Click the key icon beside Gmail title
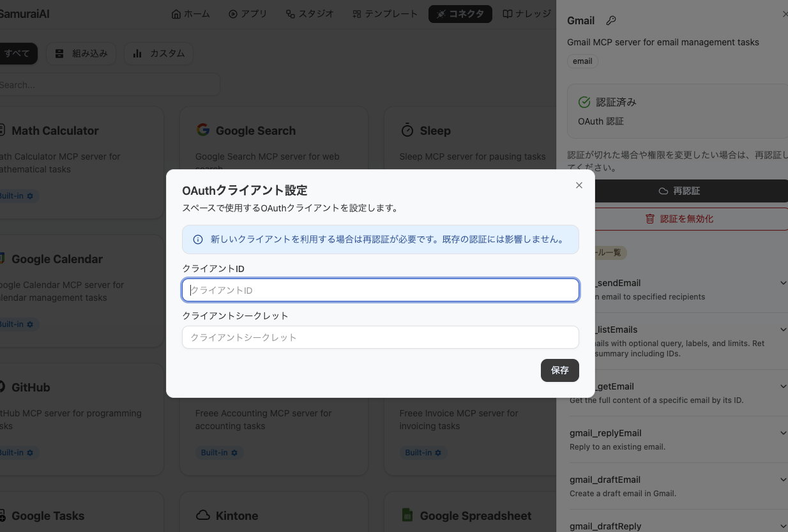This screenshot has width=788, height=532. point(610,20)
